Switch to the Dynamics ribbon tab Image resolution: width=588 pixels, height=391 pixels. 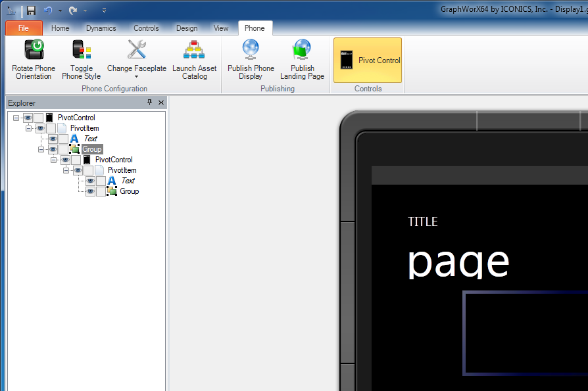101,28
